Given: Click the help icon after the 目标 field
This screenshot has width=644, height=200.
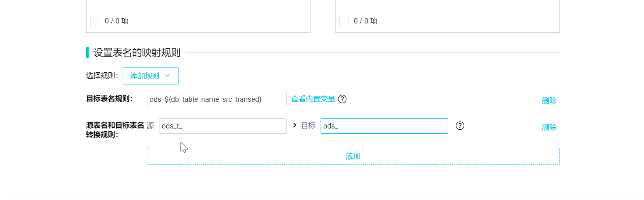Looking at the screenshot, I should click(460, 126).
